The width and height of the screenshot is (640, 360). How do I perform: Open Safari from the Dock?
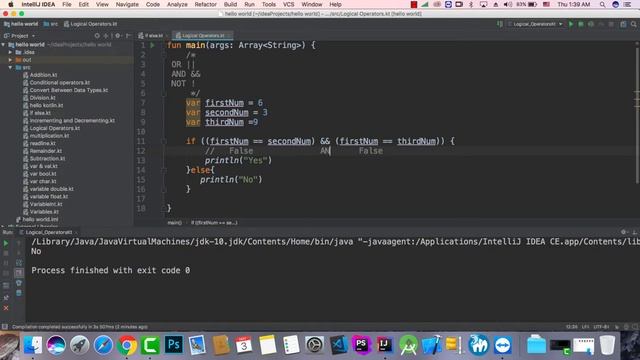coord(103,345)
